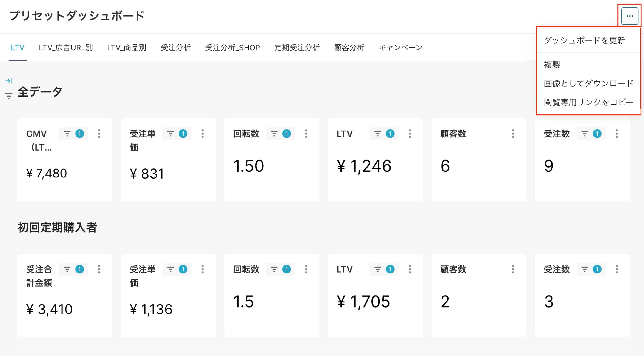This screenshot has height=356, width=644.
Task: Expand kebab menu on first-row 受注数 card
Action: click(x=617, y=134)
